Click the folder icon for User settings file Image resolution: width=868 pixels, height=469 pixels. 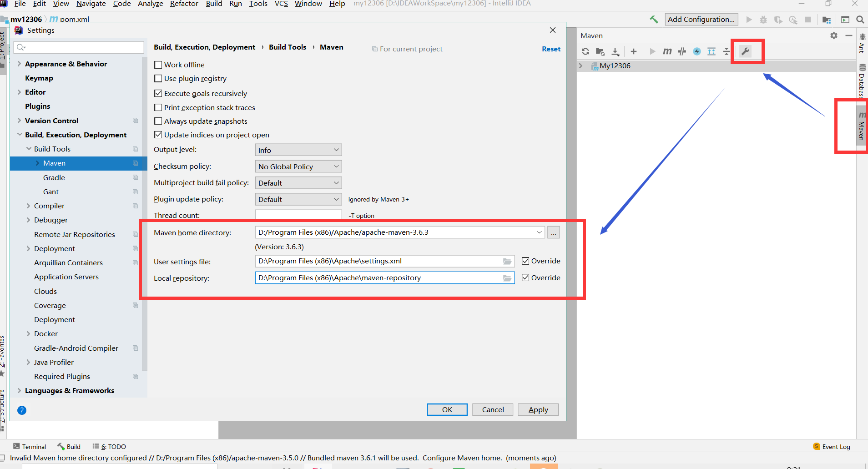507,261
